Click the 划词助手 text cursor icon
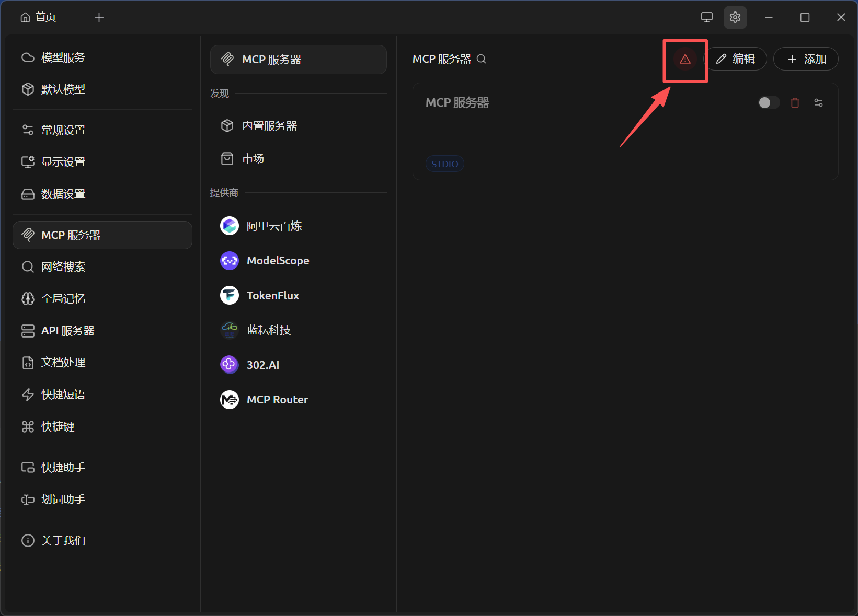This screenshot has width=858, height=616. pyautogui.click(x=28, y=499)
